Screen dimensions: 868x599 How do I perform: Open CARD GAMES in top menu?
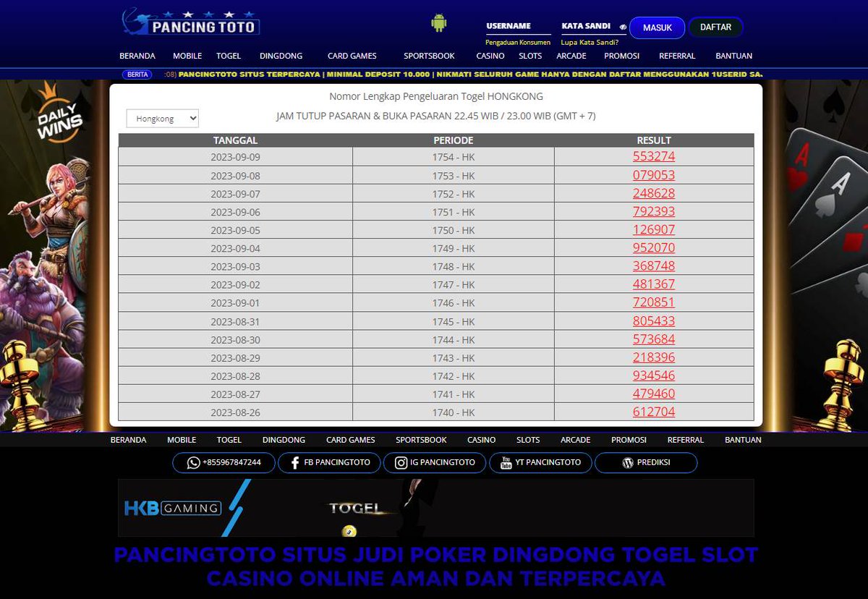coord(352,56)
